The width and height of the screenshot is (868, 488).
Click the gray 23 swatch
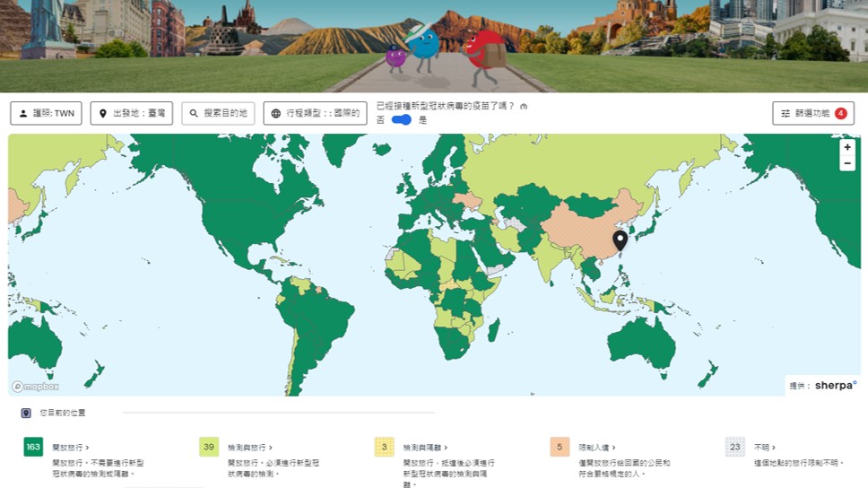coord(735,447)
